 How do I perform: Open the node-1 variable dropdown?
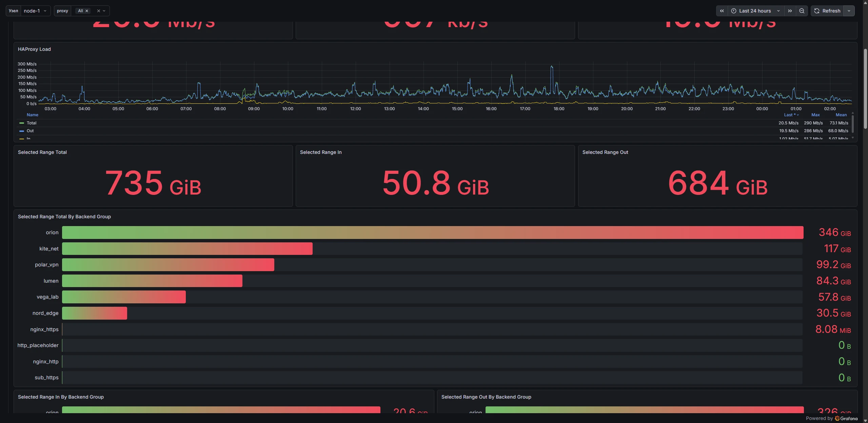click(36, 11)
